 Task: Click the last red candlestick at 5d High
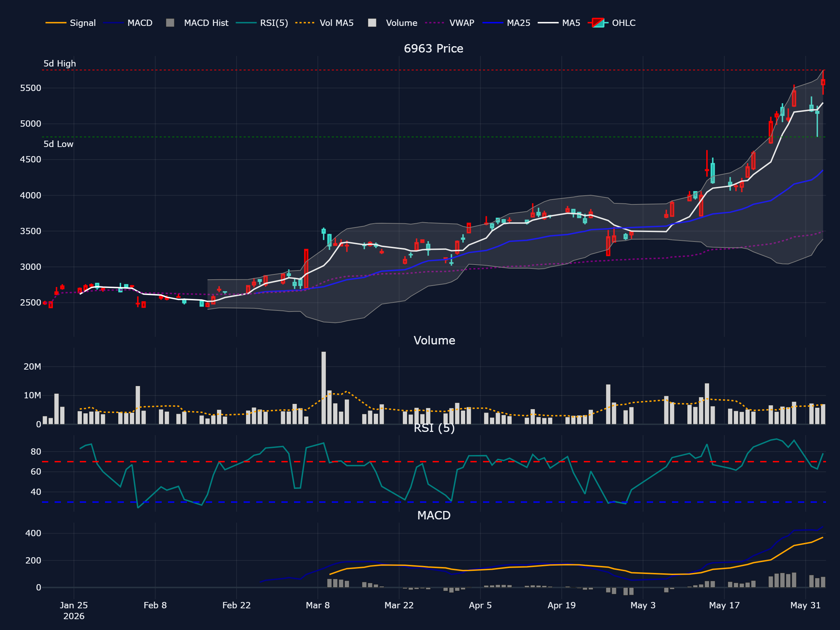tap(823, 82)
